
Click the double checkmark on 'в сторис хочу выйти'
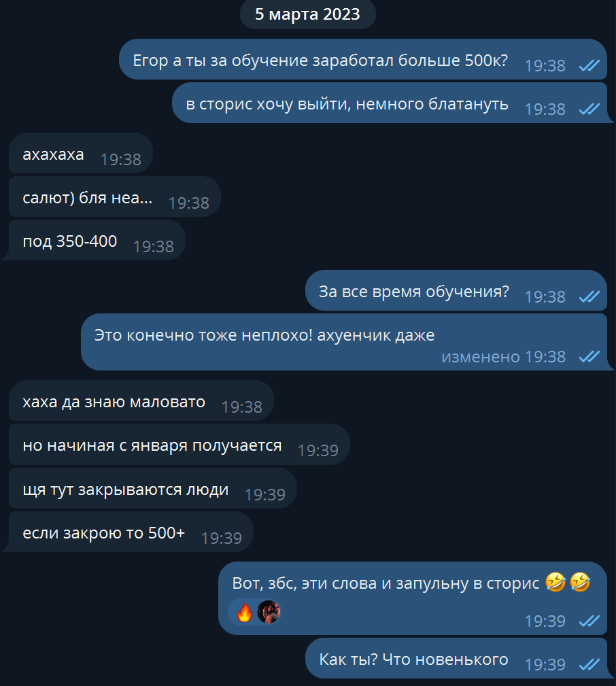tap(589, 109)
